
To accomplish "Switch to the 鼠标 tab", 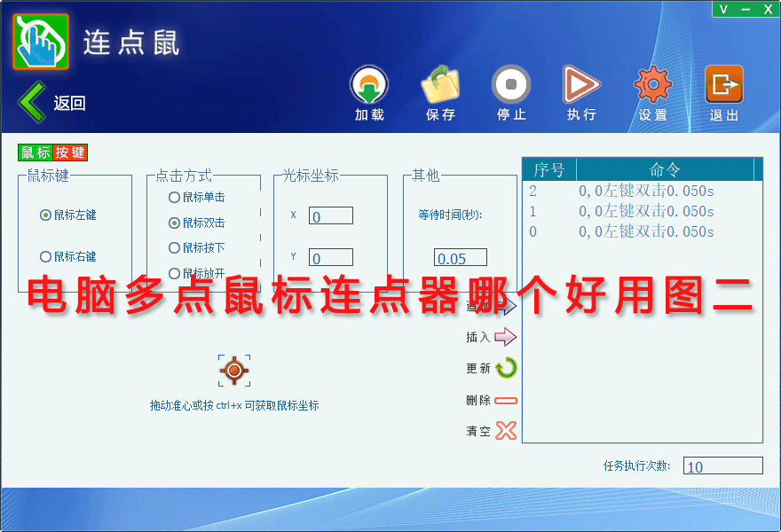I will tap(35, 153).
